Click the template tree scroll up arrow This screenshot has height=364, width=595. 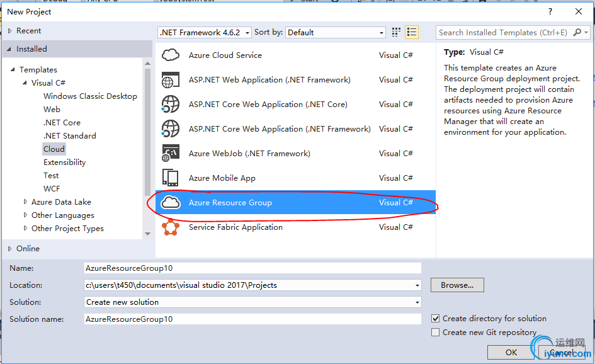147,64
